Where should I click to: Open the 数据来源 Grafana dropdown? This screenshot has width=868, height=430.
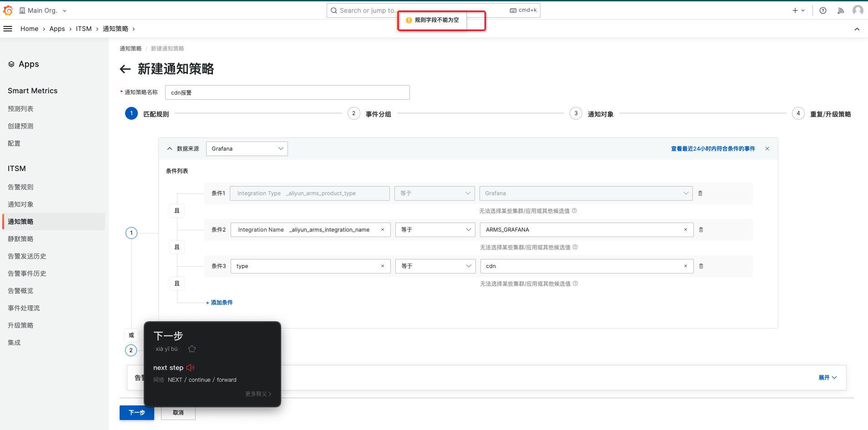247,149
